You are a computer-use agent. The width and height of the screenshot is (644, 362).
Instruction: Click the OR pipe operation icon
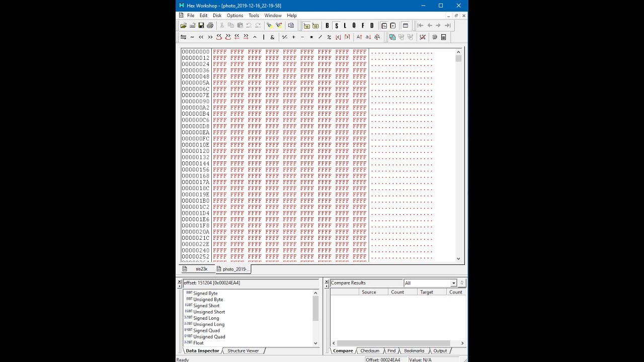point(264,37)
